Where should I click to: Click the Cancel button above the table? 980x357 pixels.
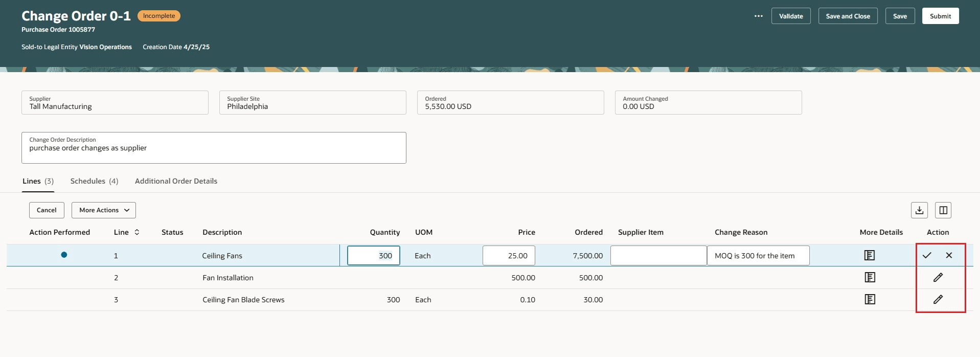pyautogui.click(x=47, y=210)
